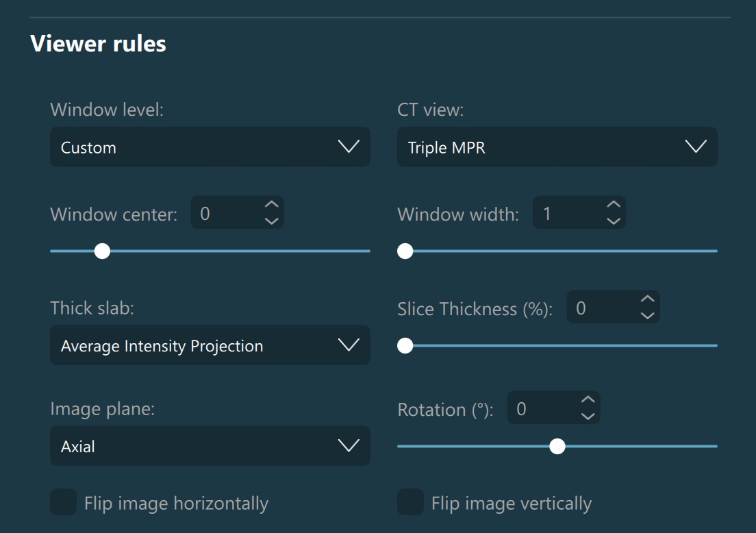The height and width of the screenshot is (533, 756).
Task: Open the Image plane Axial dropdown
Action: point(210,446)
